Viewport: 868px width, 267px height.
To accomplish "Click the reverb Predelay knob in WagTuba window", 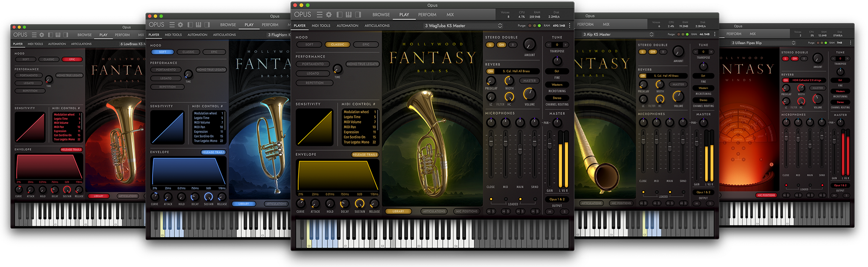I will click(x=491, y=81).
